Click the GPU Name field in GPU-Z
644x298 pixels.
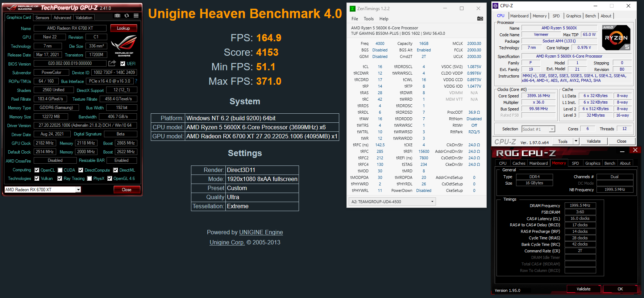click(x=70, y=28)
